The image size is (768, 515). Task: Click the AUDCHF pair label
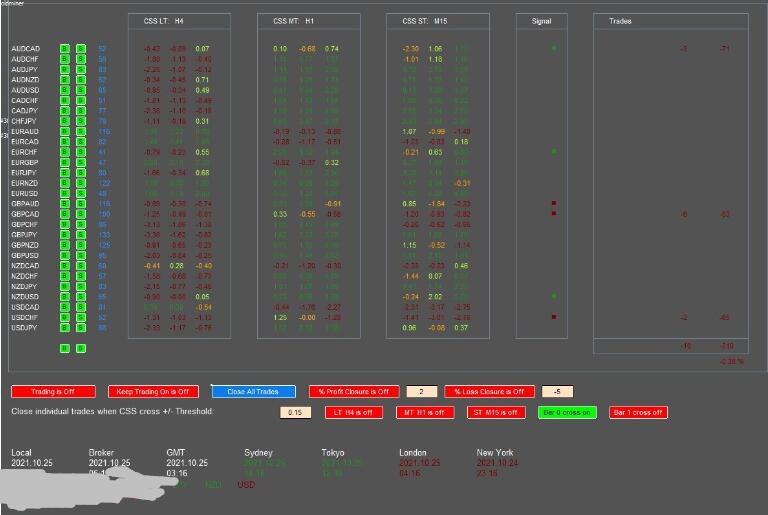tap(25, 59)
